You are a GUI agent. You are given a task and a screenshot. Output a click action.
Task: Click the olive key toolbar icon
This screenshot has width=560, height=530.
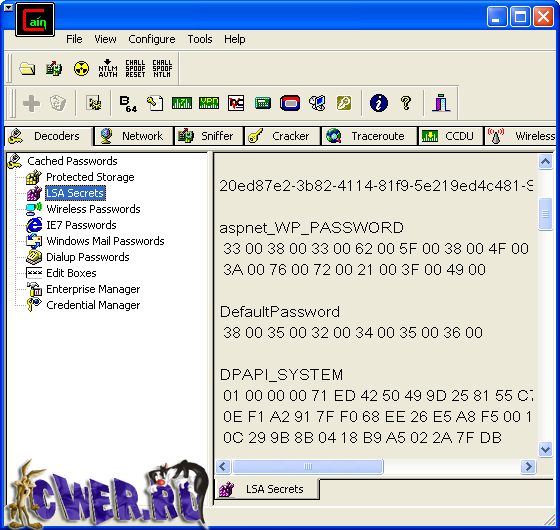coord(344,104)
